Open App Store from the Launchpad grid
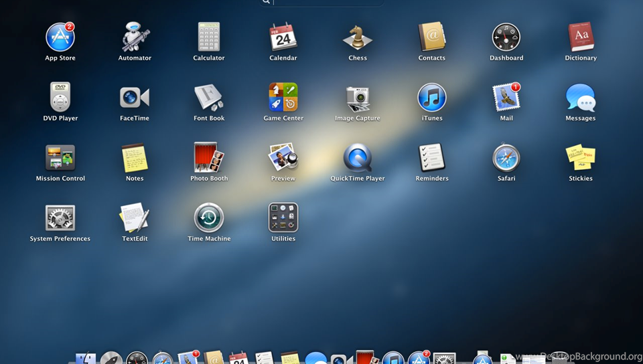This screenshot has width=643, height=364. [60, 37]
